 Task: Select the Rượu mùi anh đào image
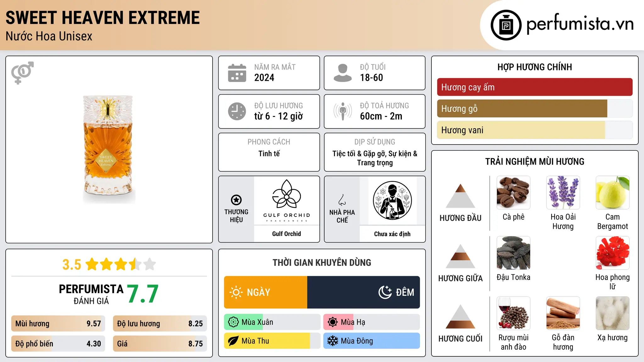(x=514, y=313)
